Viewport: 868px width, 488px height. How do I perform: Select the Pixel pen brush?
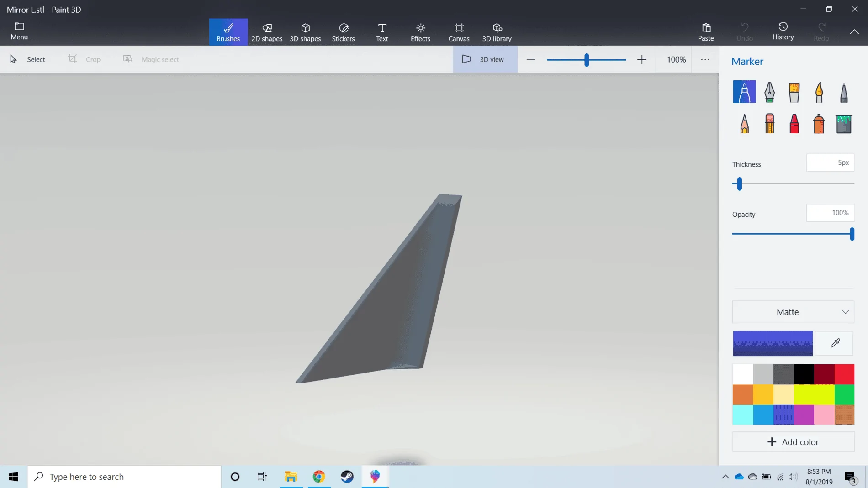point(844,92)
